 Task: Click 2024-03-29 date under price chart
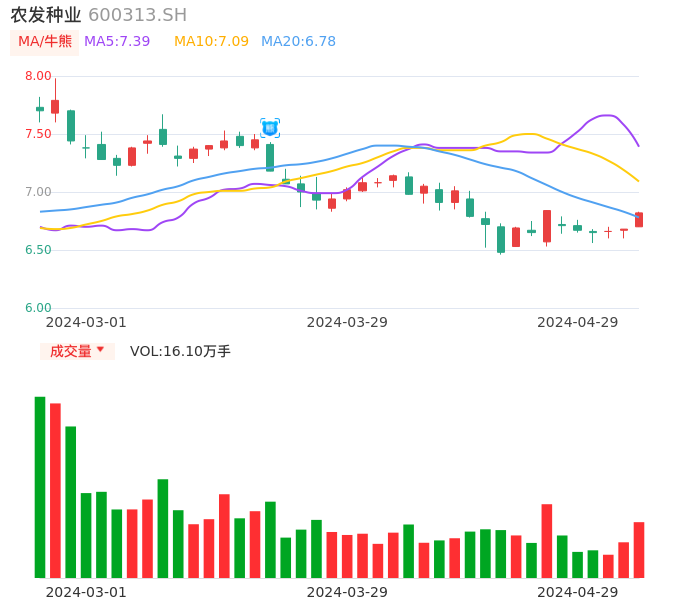tap(347, 322)
